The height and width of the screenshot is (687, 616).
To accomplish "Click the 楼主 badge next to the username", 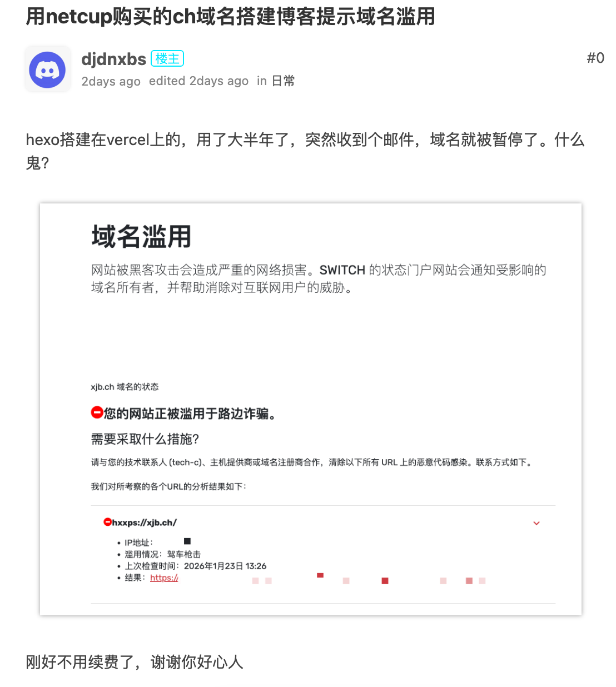I will pos(167,58).
